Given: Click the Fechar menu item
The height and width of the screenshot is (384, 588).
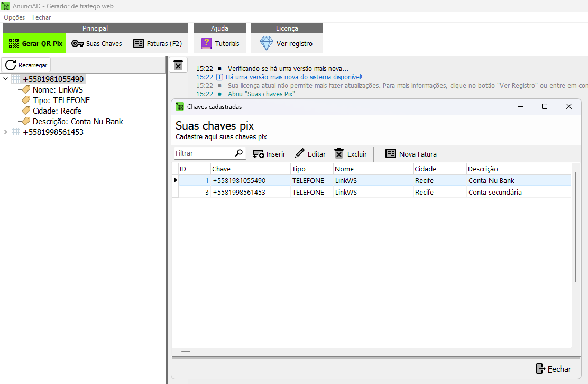Looking at the screenshot, I should click(x=41, y=17).
